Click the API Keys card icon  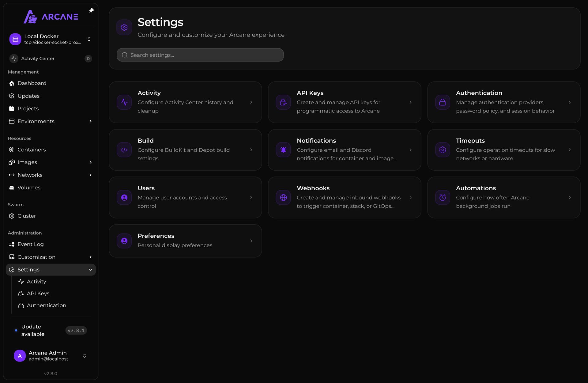click(x=283, y=102)
